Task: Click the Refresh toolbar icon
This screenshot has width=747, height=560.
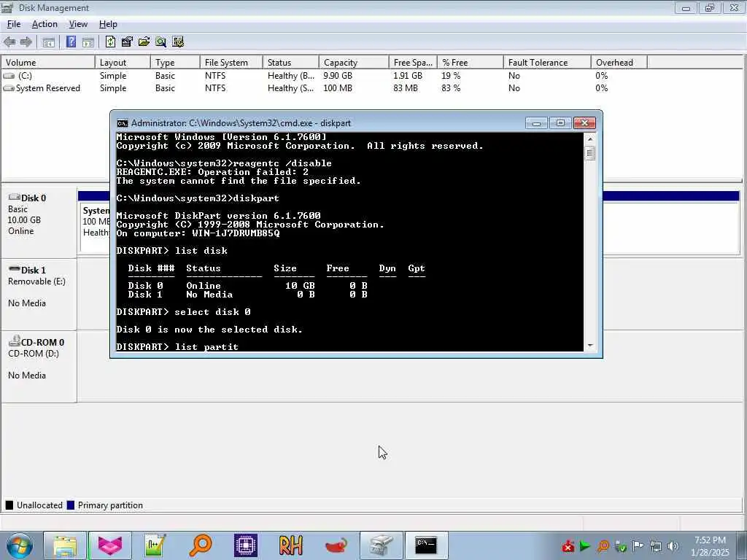Action: click(x=110, y=42)
